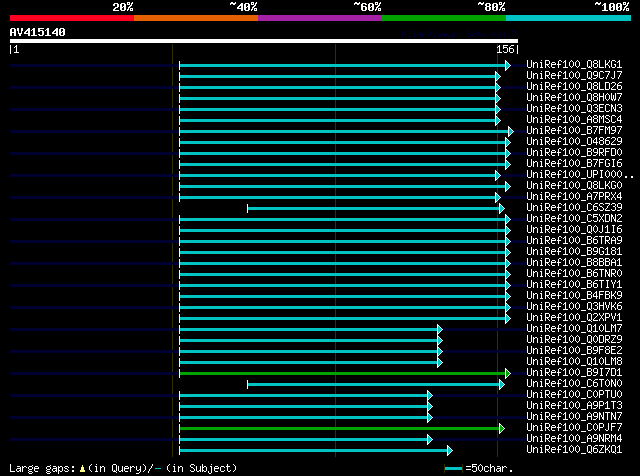This screenshot has width=640, height=476.
Task: Select hit label UniRef100_Q9C7J7
Action: 574,76
